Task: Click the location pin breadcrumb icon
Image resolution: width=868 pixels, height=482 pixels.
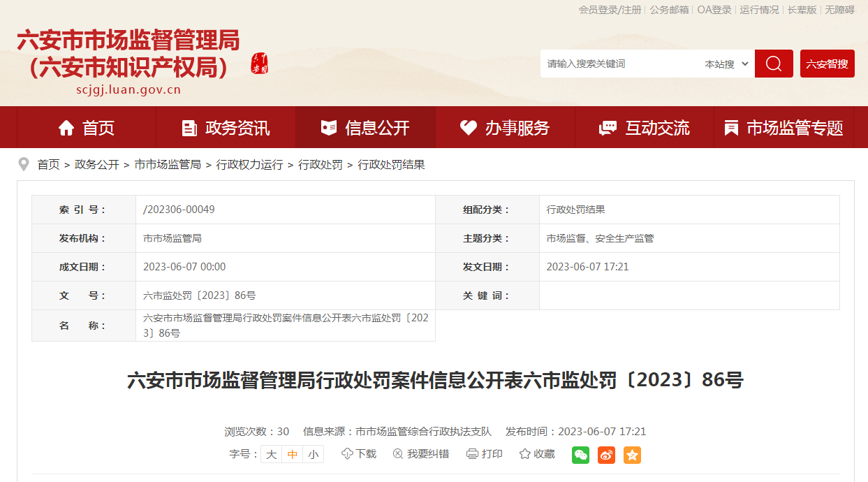Action: [24, 165]
